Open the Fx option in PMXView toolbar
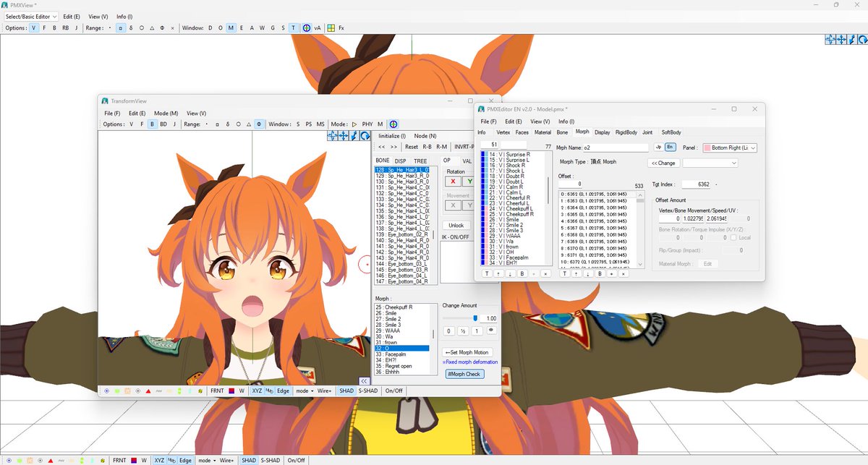 (341, 27)
